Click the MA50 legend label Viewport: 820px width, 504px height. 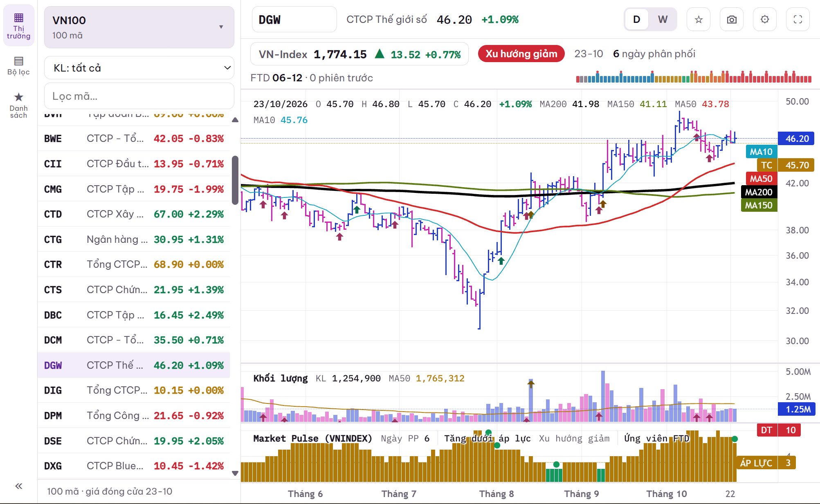[761, 179]
